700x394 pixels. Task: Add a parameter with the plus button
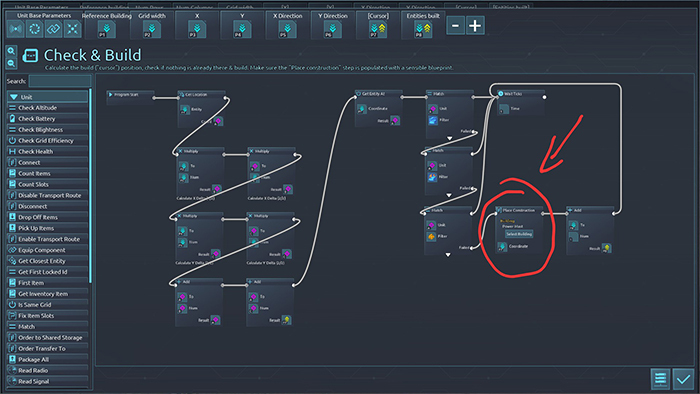coord(475,26)
